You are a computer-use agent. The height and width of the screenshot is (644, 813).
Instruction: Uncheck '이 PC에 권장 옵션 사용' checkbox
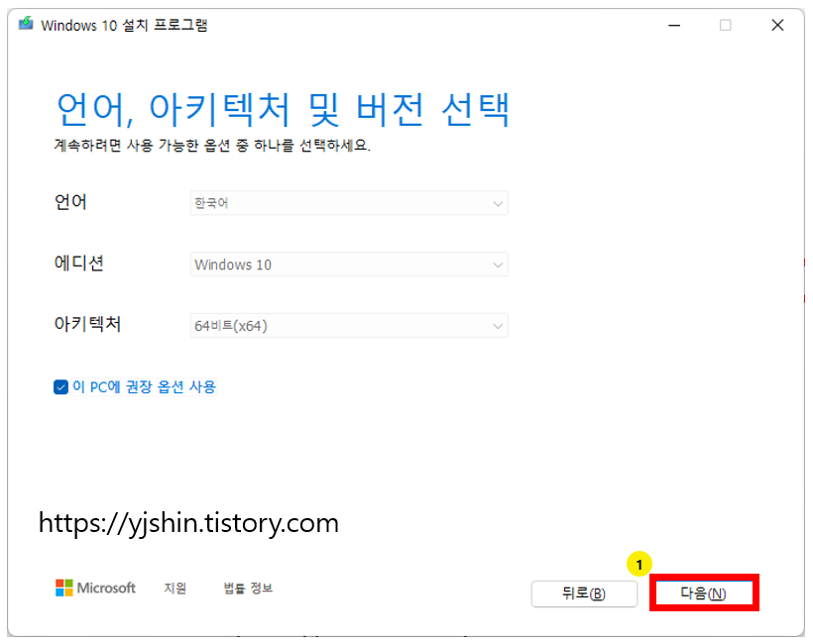[x=60, y=387]
